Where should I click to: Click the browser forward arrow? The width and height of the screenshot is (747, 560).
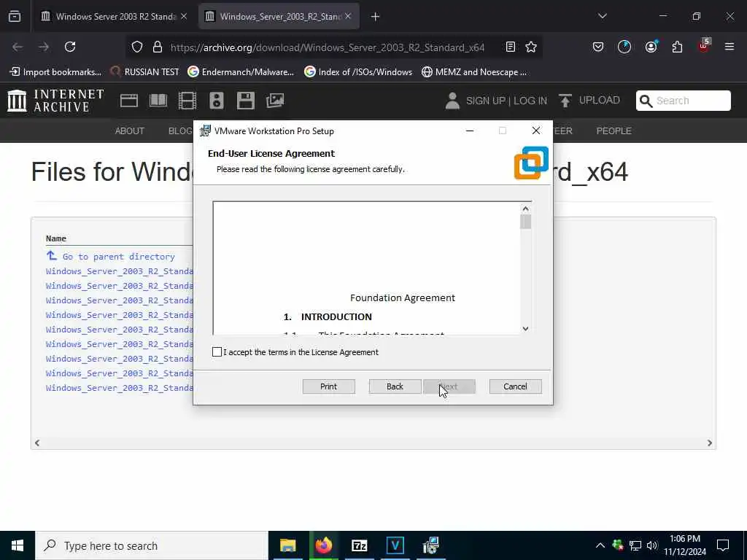click(x=44, y=47)
